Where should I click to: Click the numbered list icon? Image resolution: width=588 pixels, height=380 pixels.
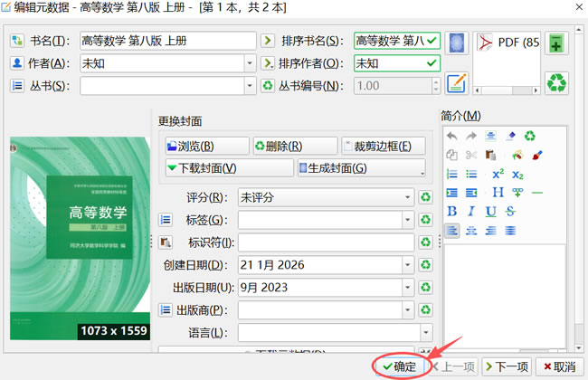tap(452, 174)
